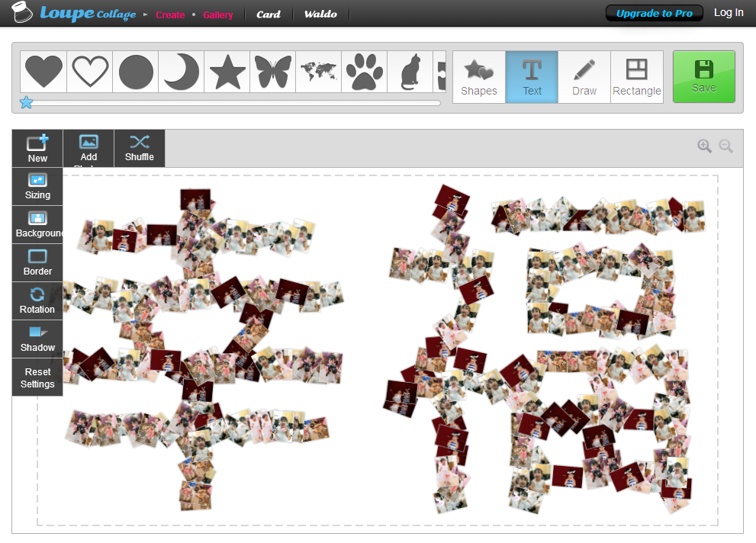Select the partially visible puzzle shape

point(439,72)
